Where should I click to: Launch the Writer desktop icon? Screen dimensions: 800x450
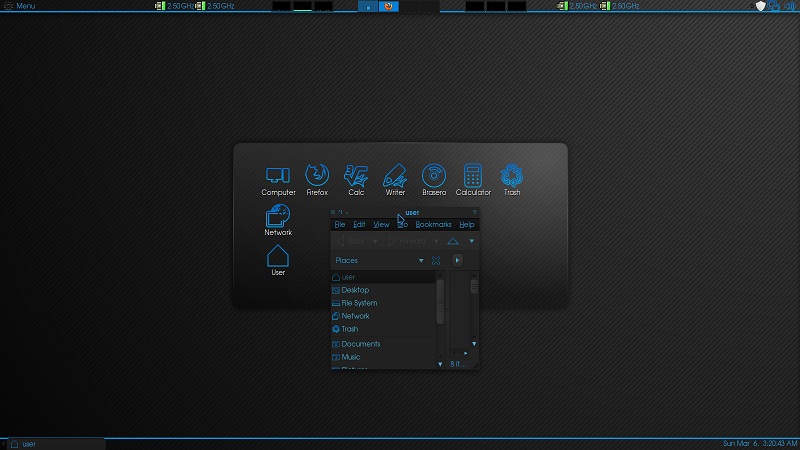(x=395, y=181)
